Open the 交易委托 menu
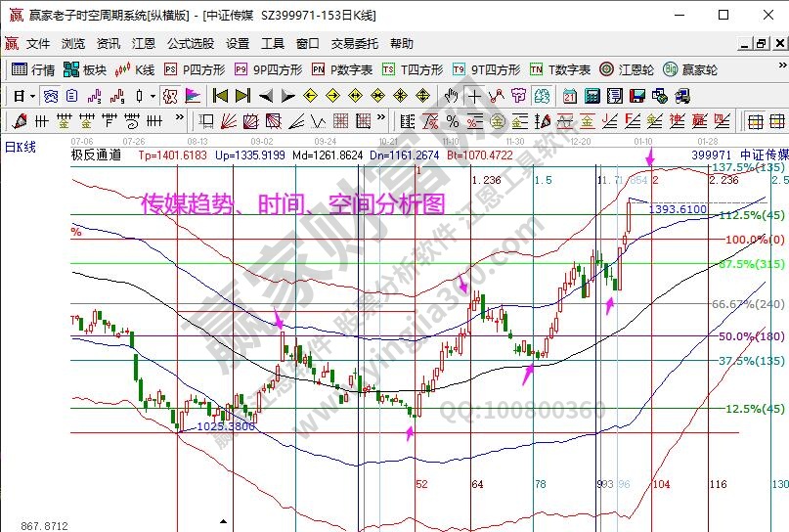 pos(354,44)
